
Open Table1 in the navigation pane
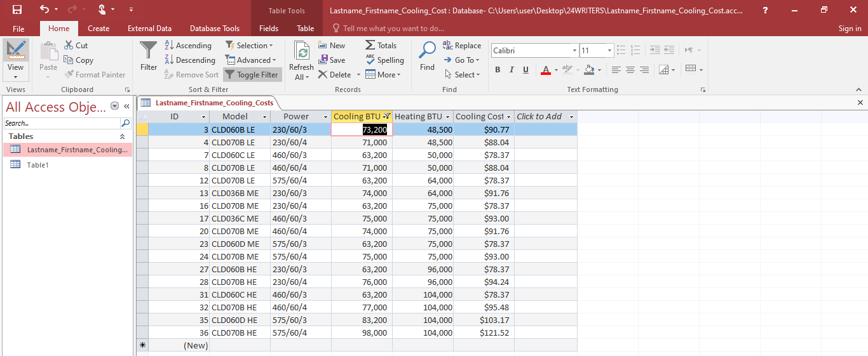[37, 165]
